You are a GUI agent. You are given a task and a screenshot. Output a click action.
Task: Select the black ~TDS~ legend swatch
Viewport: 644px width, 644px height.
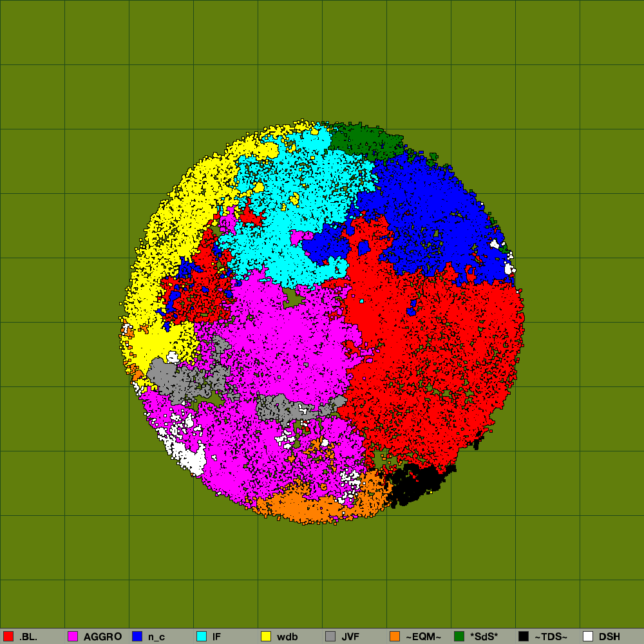point(524,636)
